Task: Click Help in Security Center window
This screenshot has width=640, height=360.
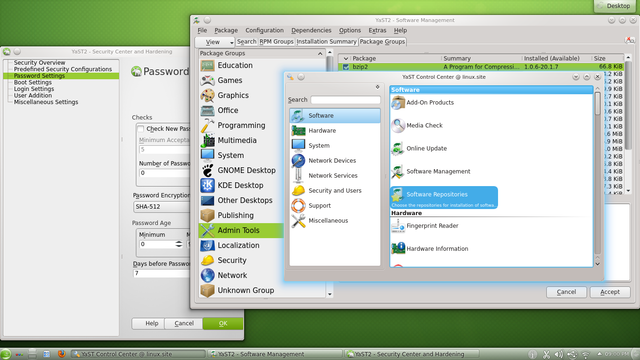Action: 148,323
